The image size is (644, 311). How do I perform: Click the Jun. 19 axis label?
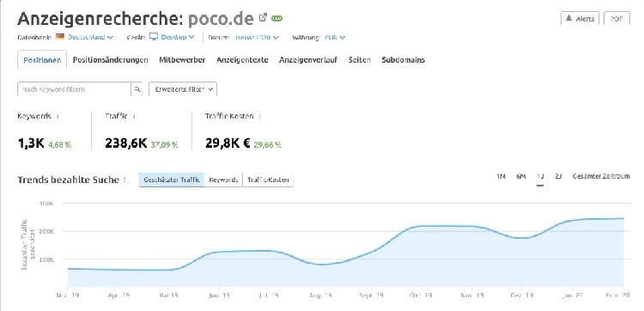click(x=219, y=295)
